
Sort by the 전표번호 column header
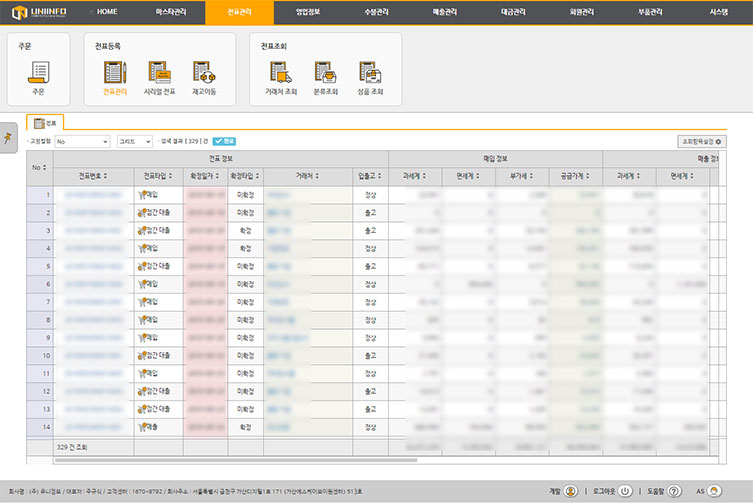(93, 176)
